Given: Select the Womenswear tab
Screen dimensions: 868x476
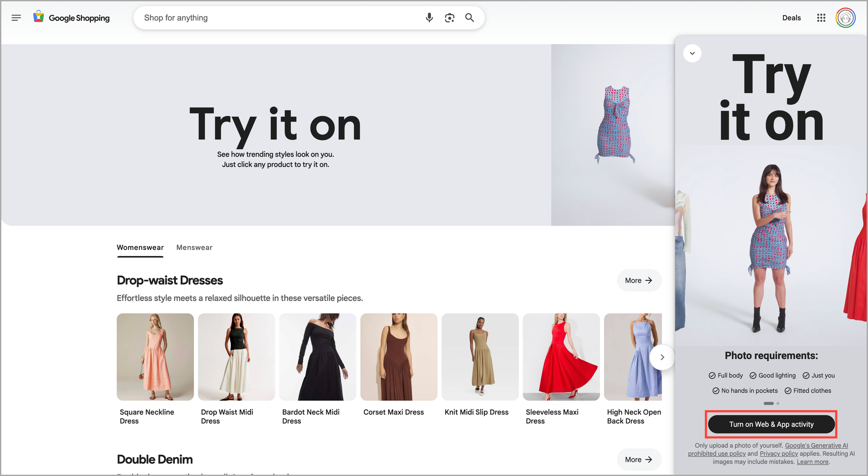Looking at the screenshot, I should click(140, 247).
